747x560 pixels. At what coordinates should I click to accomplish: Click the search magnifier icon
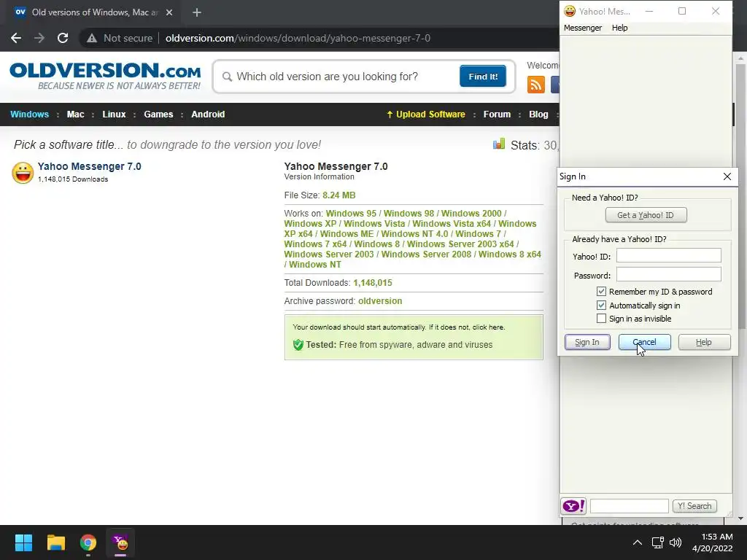coord(228,77)
